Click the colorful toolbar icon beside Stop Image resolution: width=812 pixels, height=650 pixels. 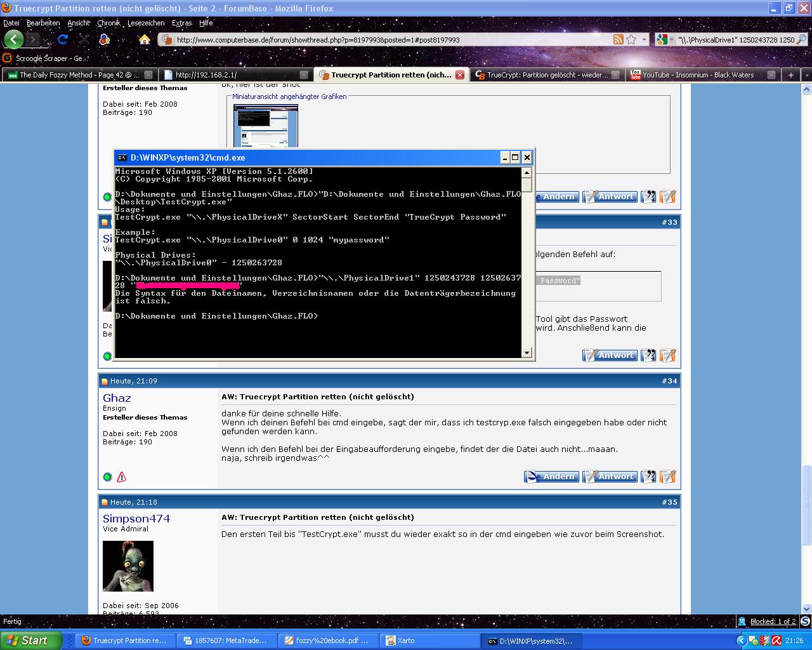pos(105,39)
